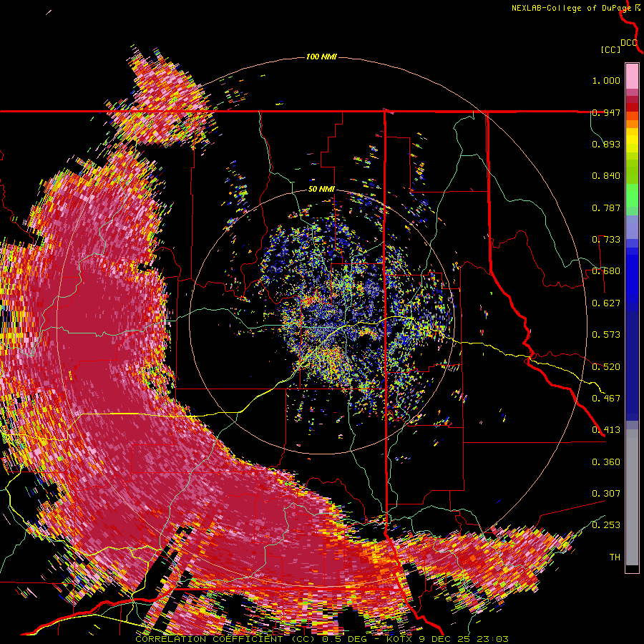The image size is (644, 644).
Task: Select the 0.520 scale value
Action: tap(606, 366)
